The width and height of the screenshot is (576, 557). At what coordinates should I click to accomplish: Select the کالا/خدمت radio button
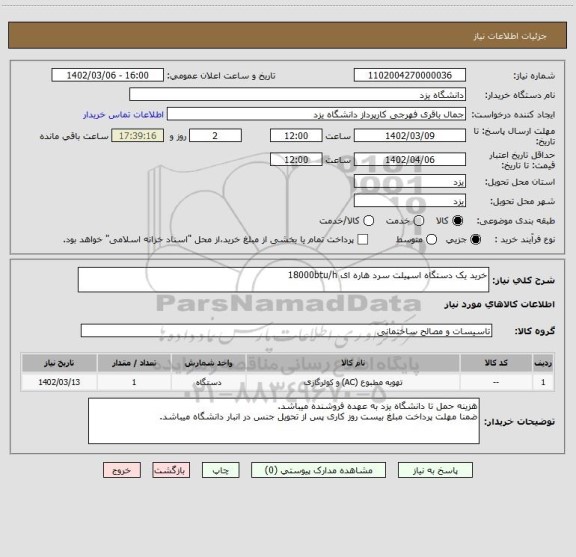(368, 221)
